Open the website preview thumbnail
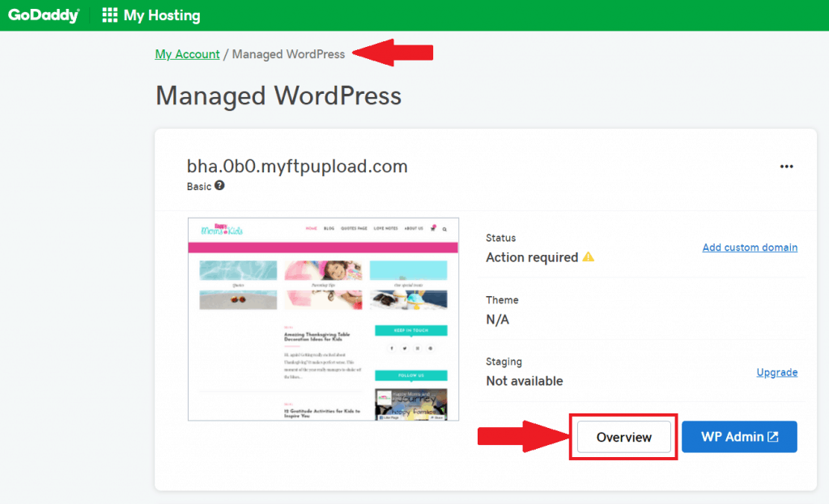 click(x=323, y=318)
